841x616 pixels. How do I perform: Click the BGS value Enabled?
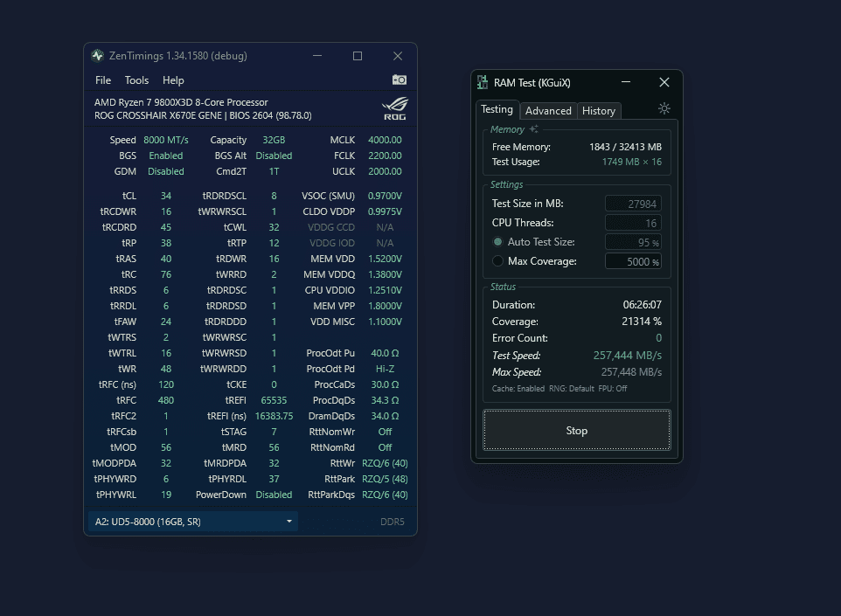(x=166, y=156)
